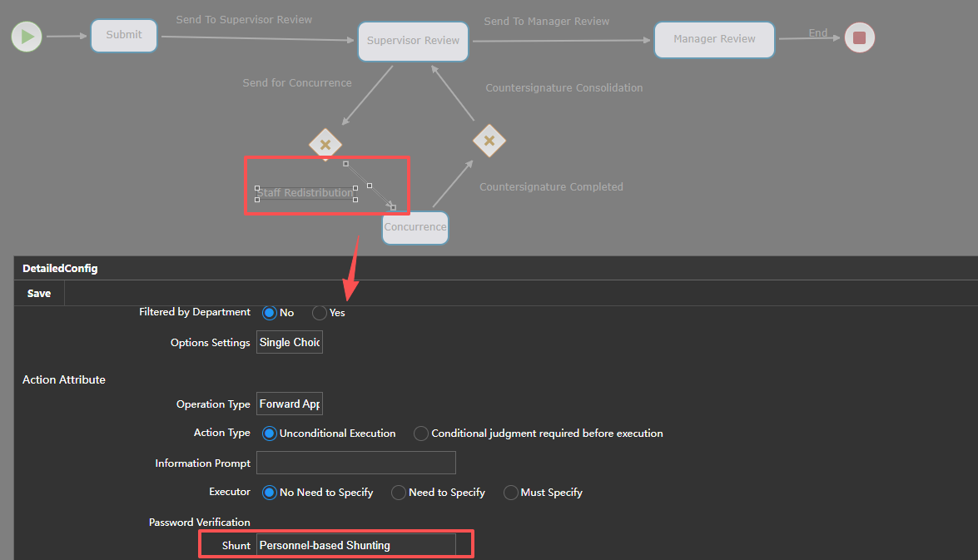Select the right X gateway diamond
This screenshot has width=978, height=560.
pos(489,141)
